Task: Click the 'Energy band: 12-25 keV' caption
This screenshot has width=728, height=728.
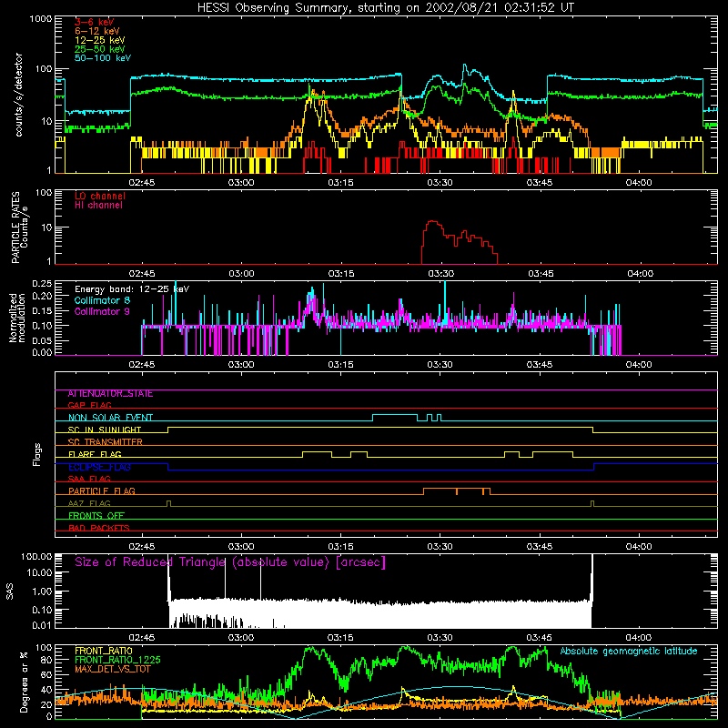Action: point(132,289)
